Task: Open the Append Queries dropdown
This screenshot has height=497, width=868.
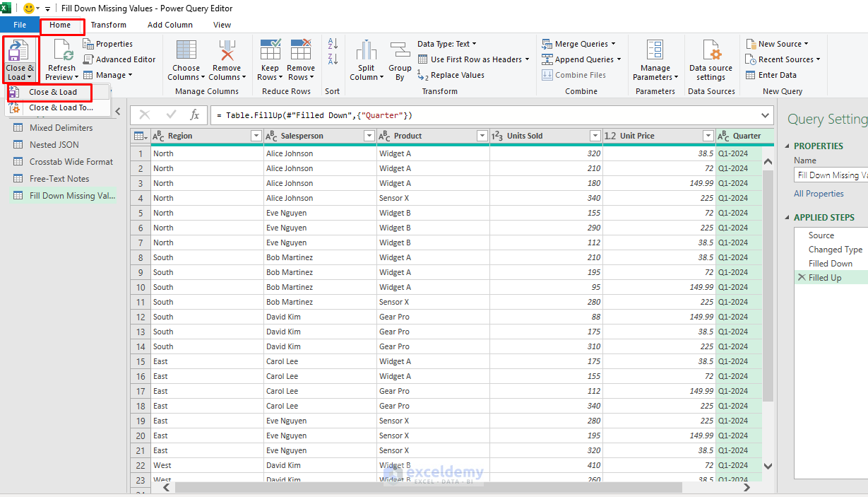Action: [581, 59]
